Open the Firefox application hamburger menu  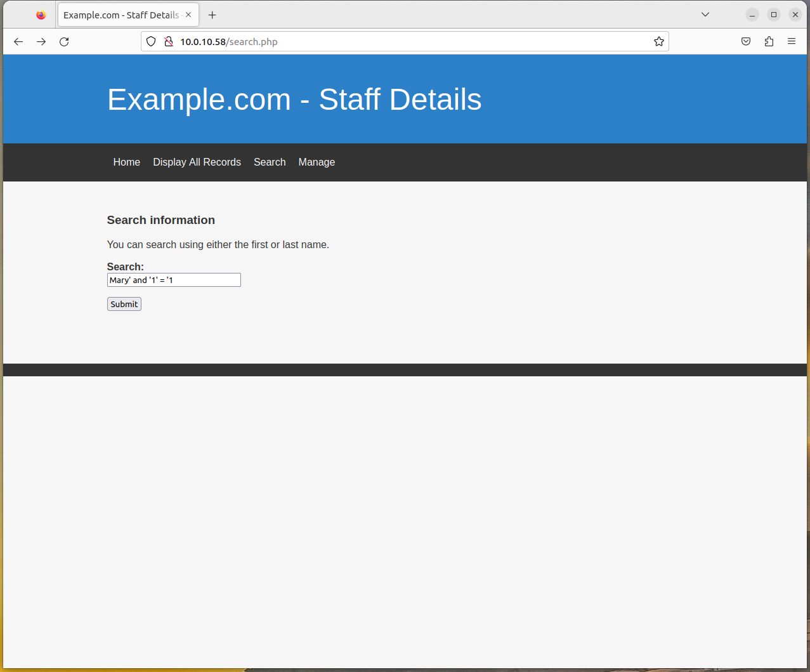coord(792,42)
